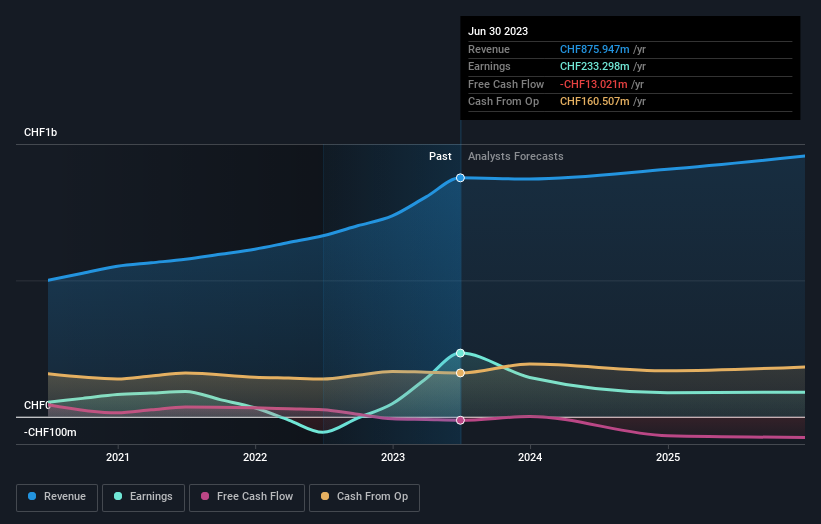Click the -CHF13.021m free cash flow value
The height and width of the screenshot is (524, 821).
point(594,84)
